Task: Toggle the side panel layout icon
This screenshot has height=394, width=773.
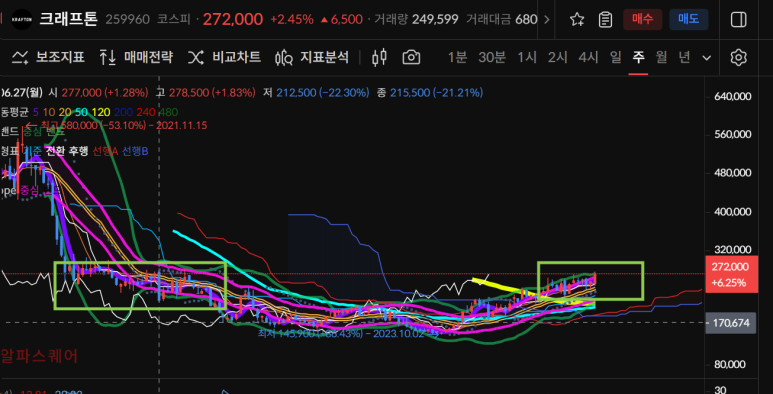Action: pyautogui.click(x=738, y=19)
